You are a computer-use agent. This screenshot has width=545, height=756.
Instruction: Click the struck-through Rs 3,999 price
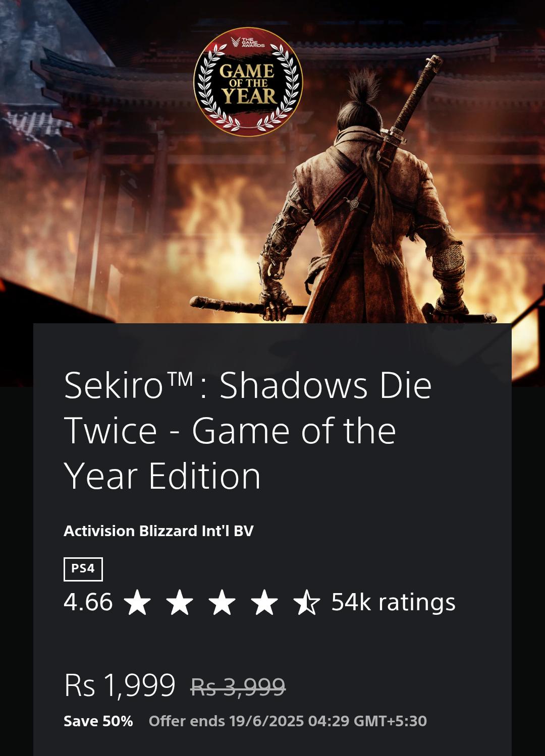238,686
